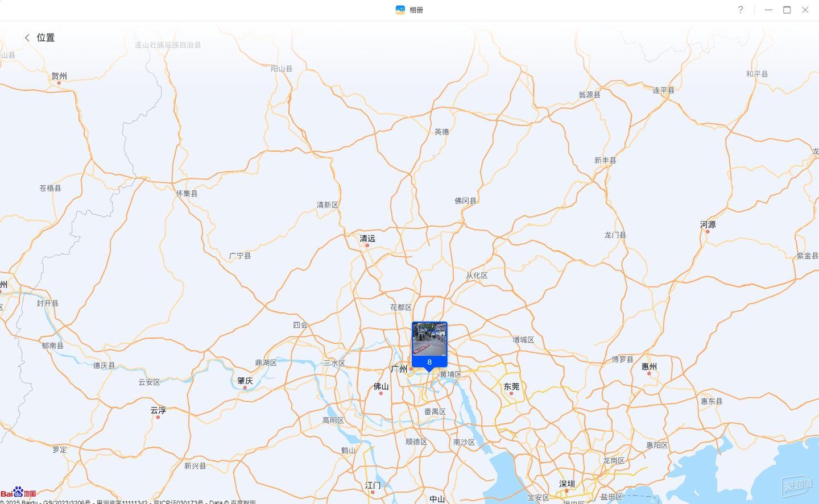The width and height of the screenshot is (819, 504).
Task: Click the 惠阳区 district label
Action: click(x=657, y=445)
